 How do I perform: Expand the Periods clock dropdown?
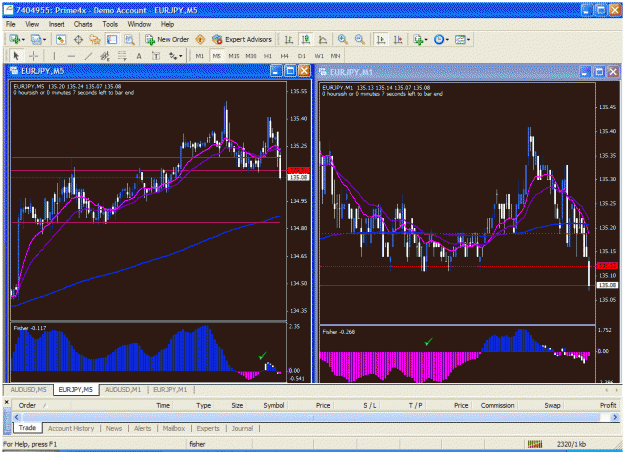447,39
